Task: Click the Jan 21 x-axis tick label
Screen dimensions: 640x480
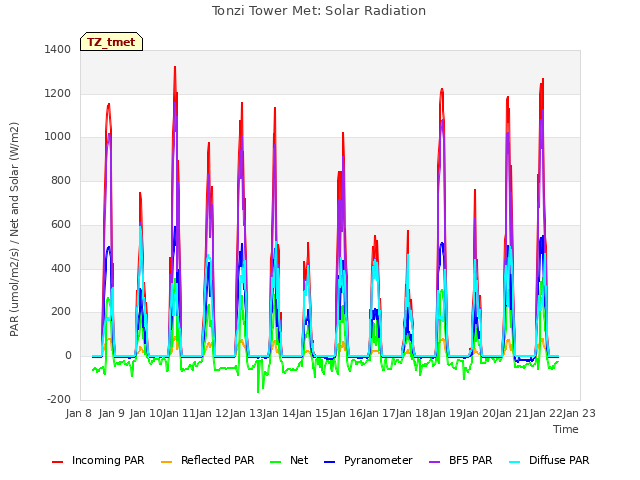Action: (x=512, y=413)
